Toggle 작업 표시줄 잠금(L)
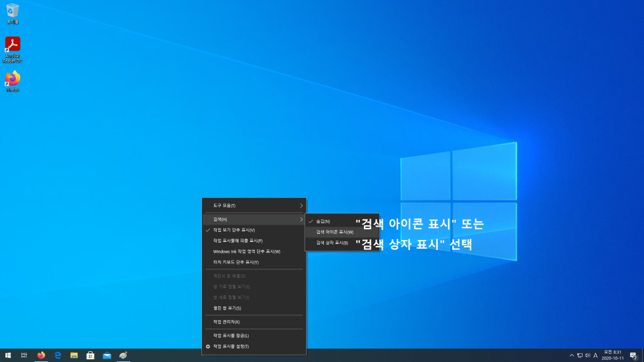The width and height of the screenshot is (644, 362). pos(254,336)
